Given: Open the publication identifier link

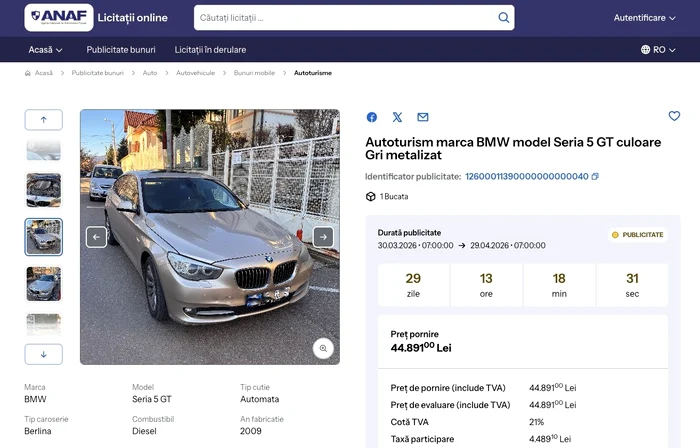Looking at the screenshot, I should coord(526,177).
